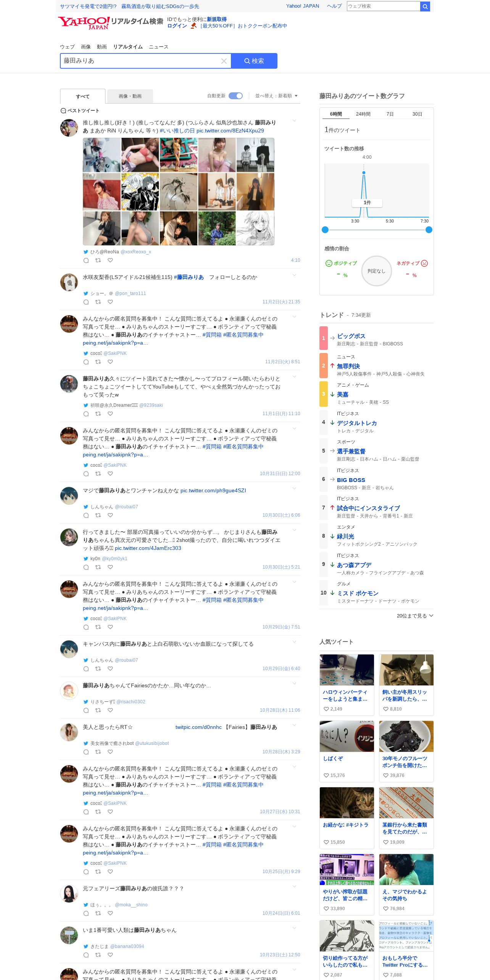Expand chevron on the キャンパス内に tweet
The height and width of the screenshot is (980, 490).
click(x=294, y=642)
